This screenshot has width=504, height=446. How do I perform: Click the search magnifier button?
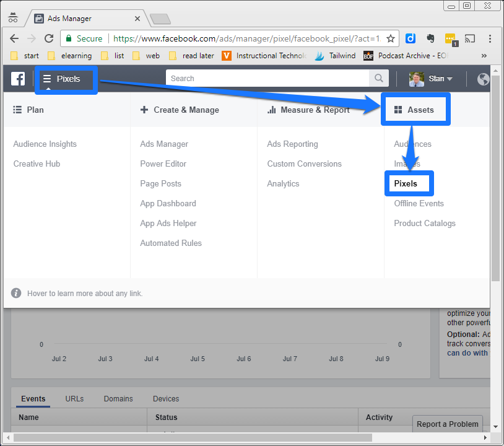(x=378, y=79)
